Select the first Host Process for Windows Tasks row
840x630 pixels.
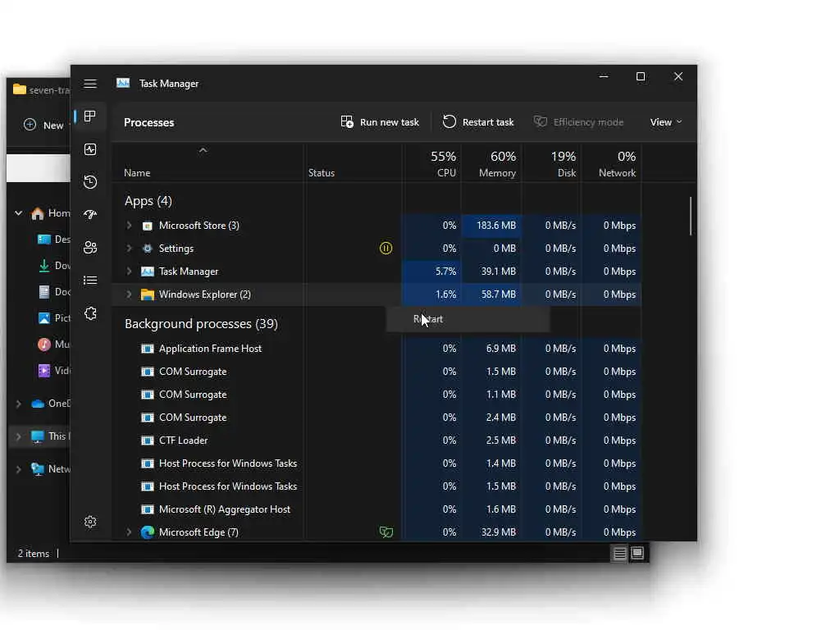click(x=377, y=463)
